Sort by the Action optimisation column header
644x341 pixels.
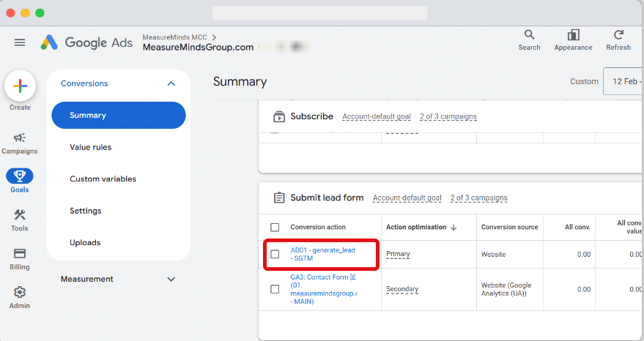(x=416, y=228)
